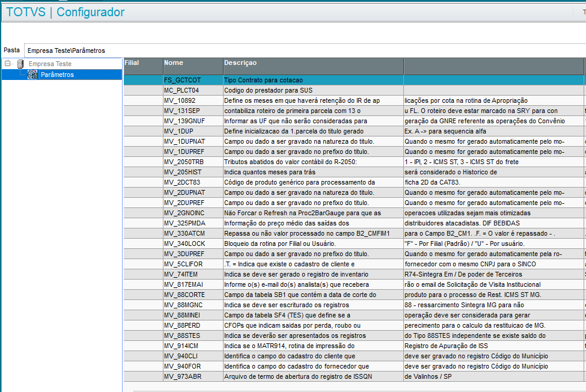The image size is (586, 392).
Task: Sort by the Nome column header
Action: click(x=193, y=67)
